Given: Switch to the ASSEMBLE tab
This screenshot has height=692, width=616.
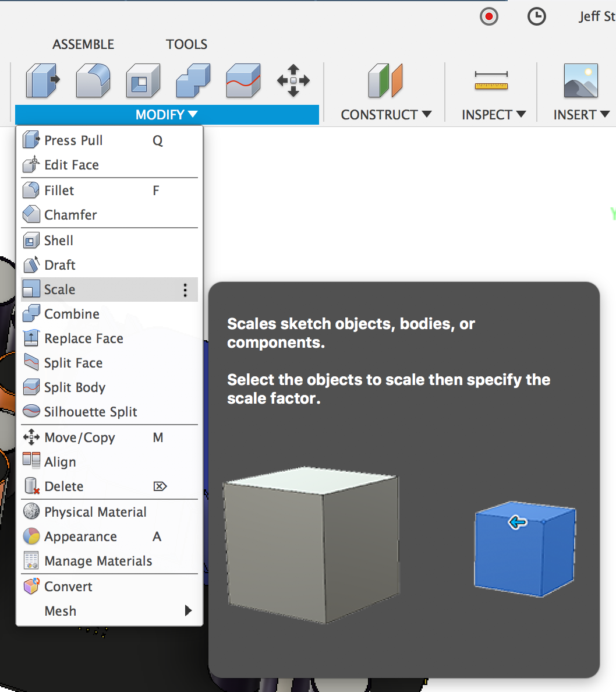Looking at the screenshot, I should coord(83,44).
